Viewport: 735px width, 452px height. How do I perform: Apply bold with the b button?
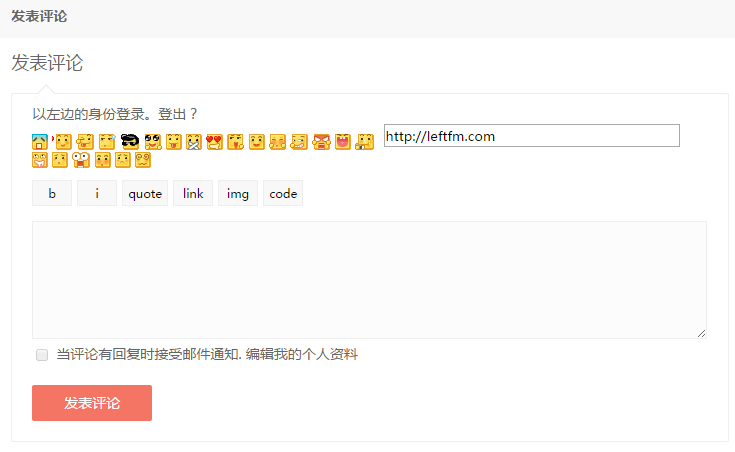click(52, 193)
